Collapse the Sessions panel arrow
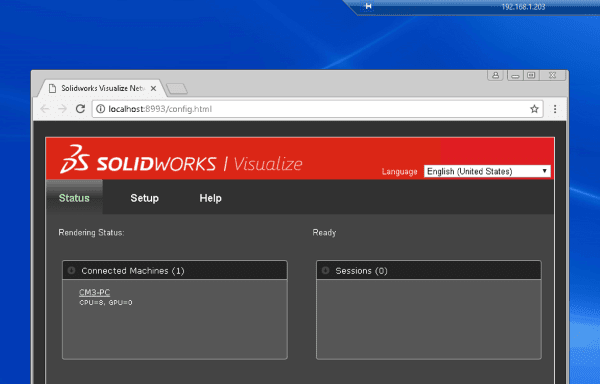Image resolution: width=600 pixels, height=384 pixels. point(325,270)
